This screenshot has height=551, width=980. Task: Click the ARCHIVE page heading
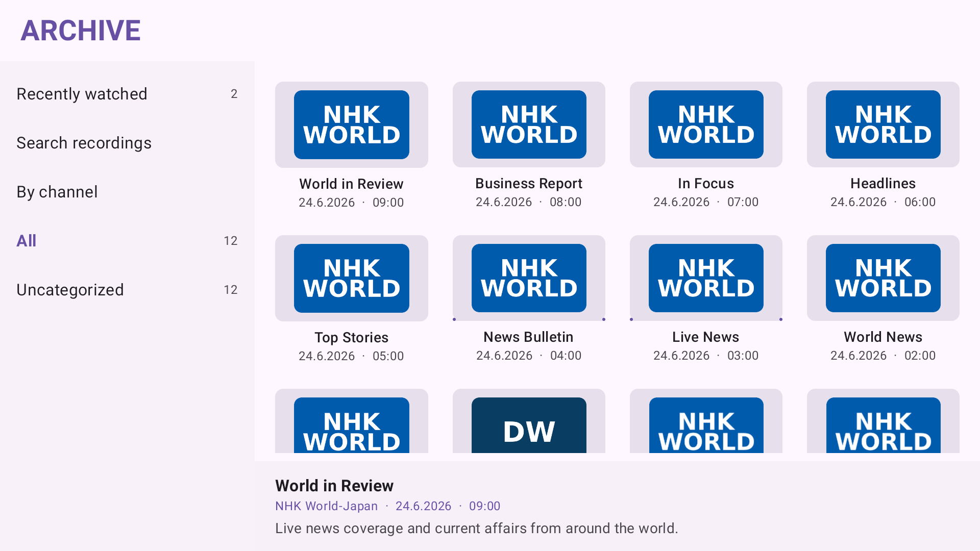coord(81,31)
